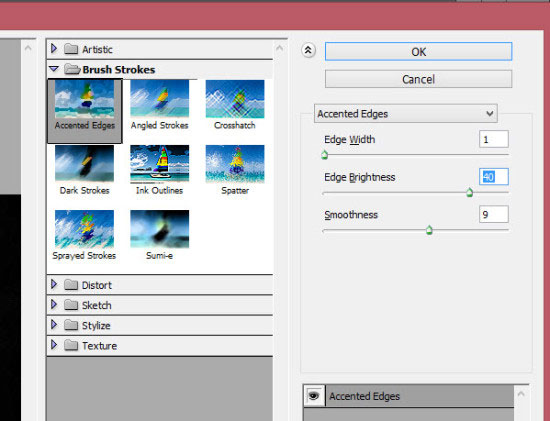Image resolution: width=550 pixels, height=421 pixels.
Task: Collapse the Brush Strokes category triangle
Action: [x=54, y=69]
